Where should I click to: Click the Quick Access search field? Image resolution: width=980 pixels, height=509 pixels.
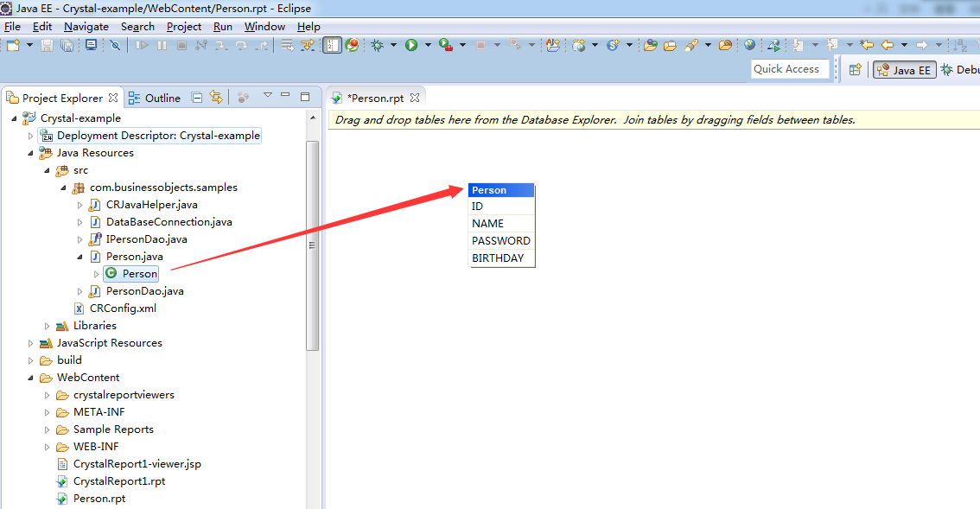point(790,69)
